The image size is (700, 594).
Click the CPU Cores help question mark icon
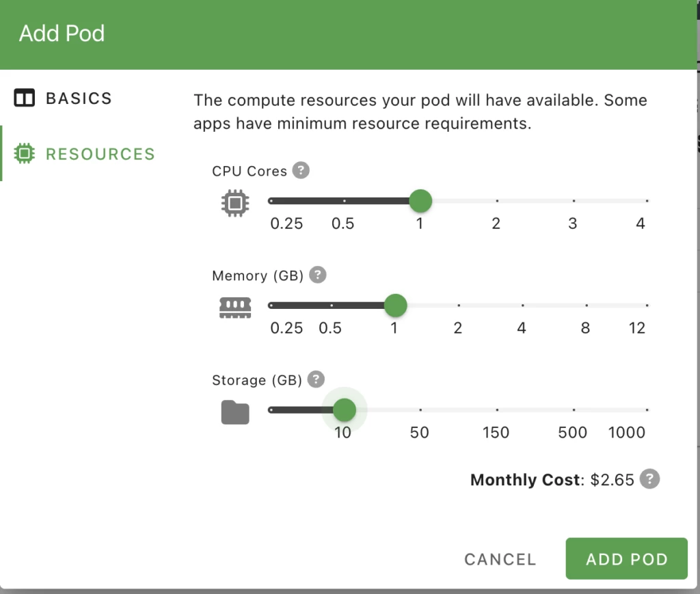(301, 170)
